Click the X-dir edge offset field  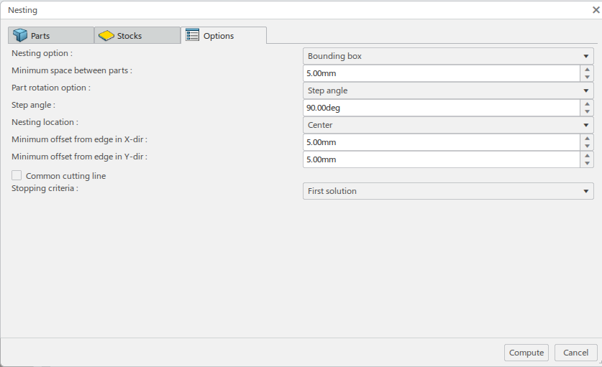[x=442, y=142]
